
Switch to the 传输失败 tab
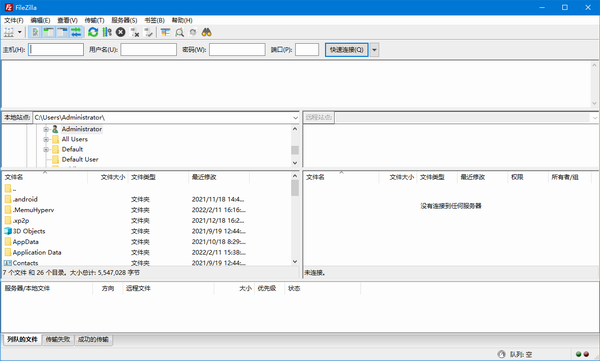[x=58, y=339]
